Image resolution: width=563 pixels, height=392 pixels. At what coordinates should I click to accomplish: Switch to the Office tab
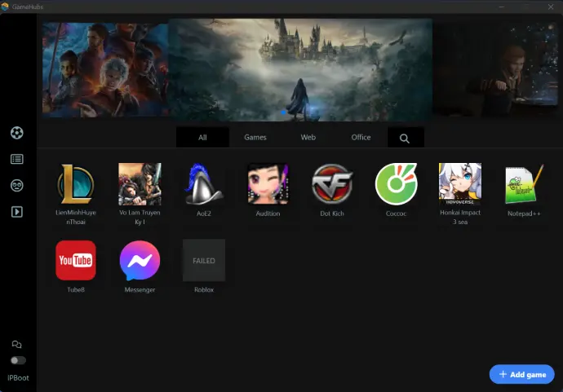click(361, 138)
